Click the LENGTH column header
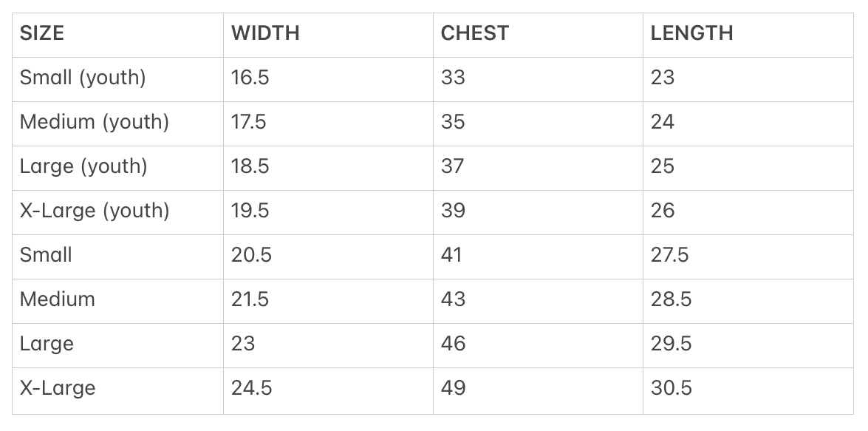 (691, 33)
